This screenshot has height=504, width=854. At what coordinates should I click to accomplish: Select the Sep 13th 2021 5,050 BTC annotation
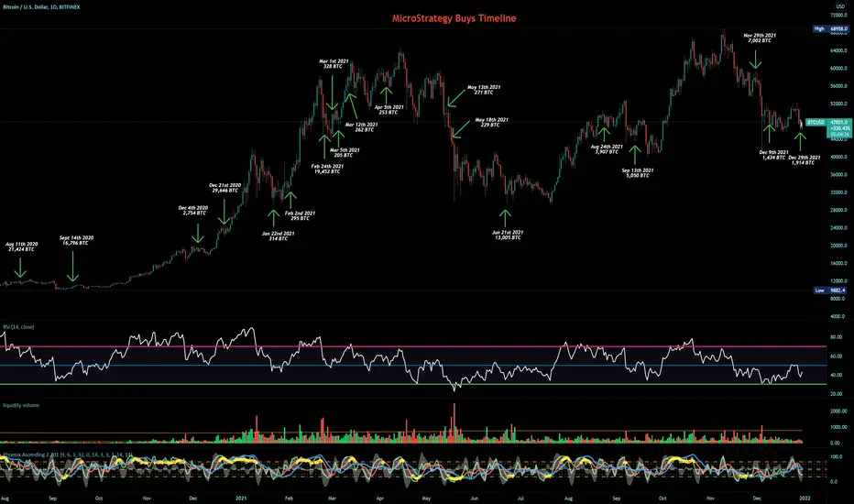pyautogui.click(x=638, y=172)
